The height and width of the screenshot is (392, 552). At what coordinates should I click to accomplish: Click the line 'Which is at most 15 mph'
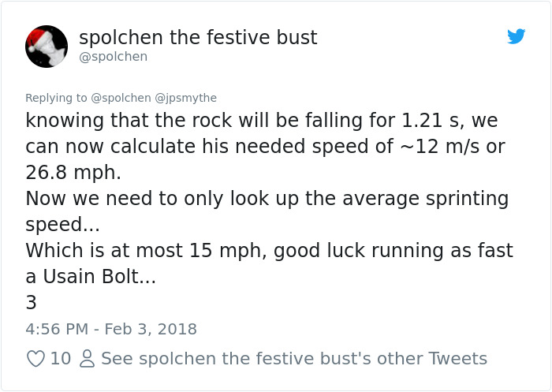click(269, 251)
